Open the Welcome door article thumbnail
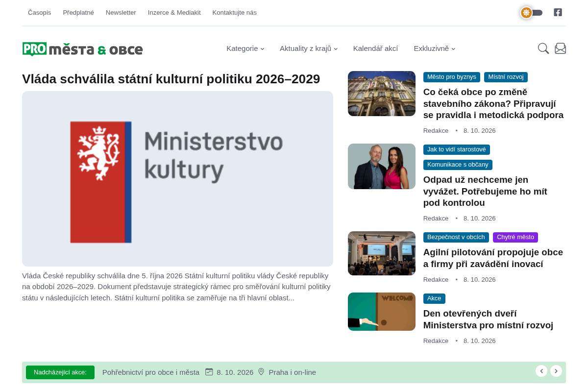Image resolution: width=588 pixels, height=392 pixels. tap(382, 312)
